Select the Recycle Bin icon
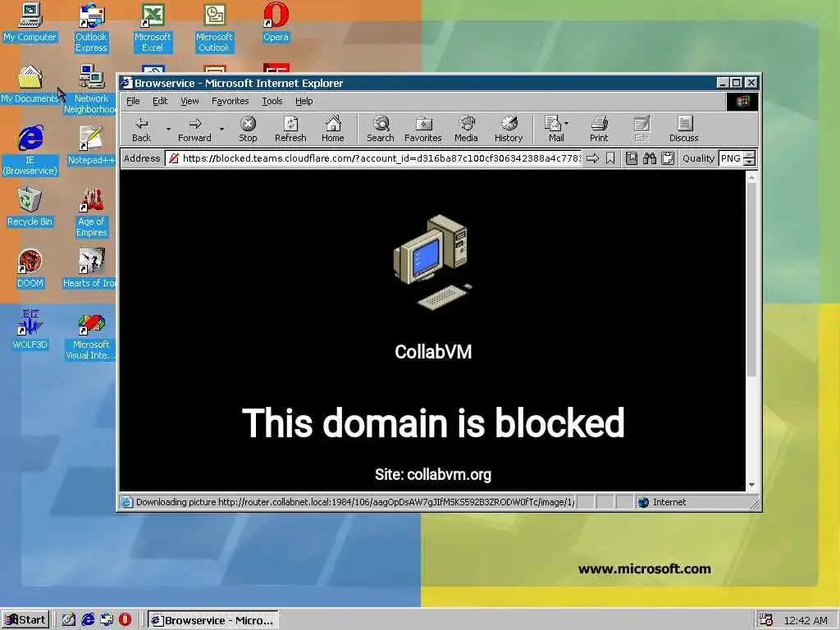This screenshot has width=840, height=630. [30, 208]
